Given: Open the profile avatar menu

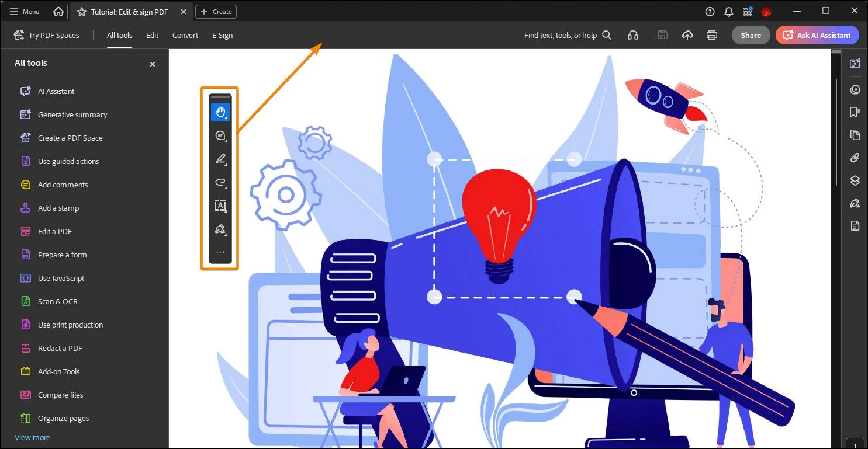Looking at the screenshot, I should click(766, 12).
